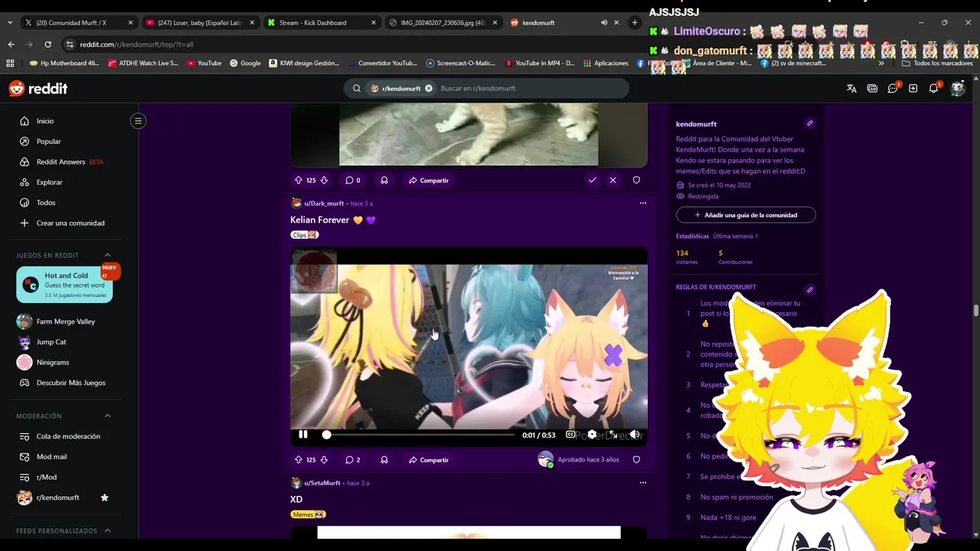This screenshot has width=980, height=551.
Task: Open the Reddit home logo
Action: coord(38,89)
